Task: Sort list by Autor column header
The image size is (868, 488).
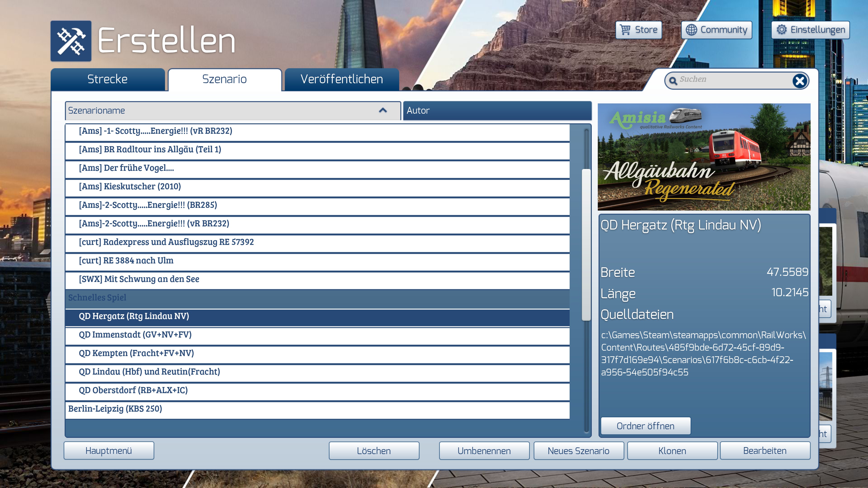Action: (497, 110)
